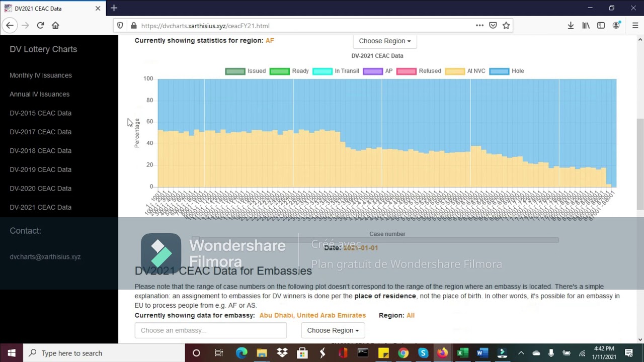
Task: Open Excel from the taskbar
Action: click(462, 353)
